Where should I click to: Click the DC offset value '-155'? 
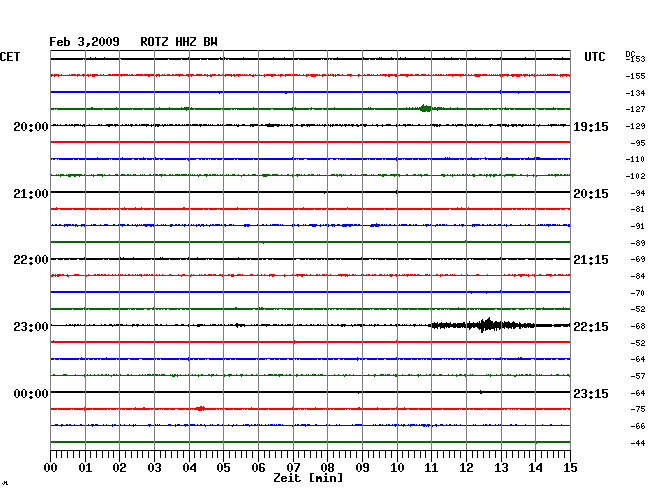[x=635, y=76]
